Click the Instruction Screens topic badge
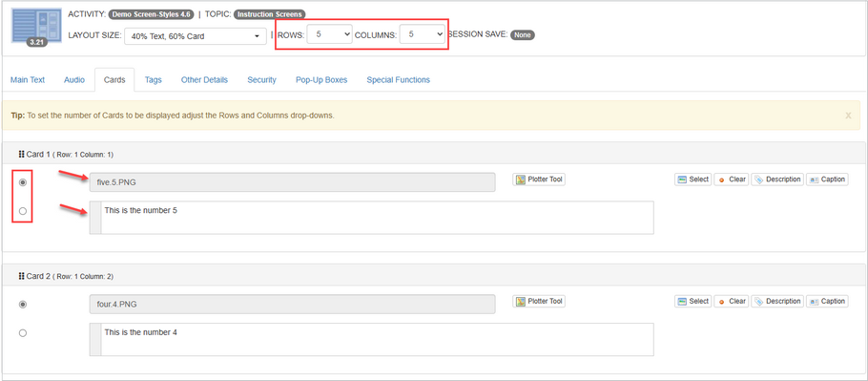868x381 pixels. coord(270,14)
